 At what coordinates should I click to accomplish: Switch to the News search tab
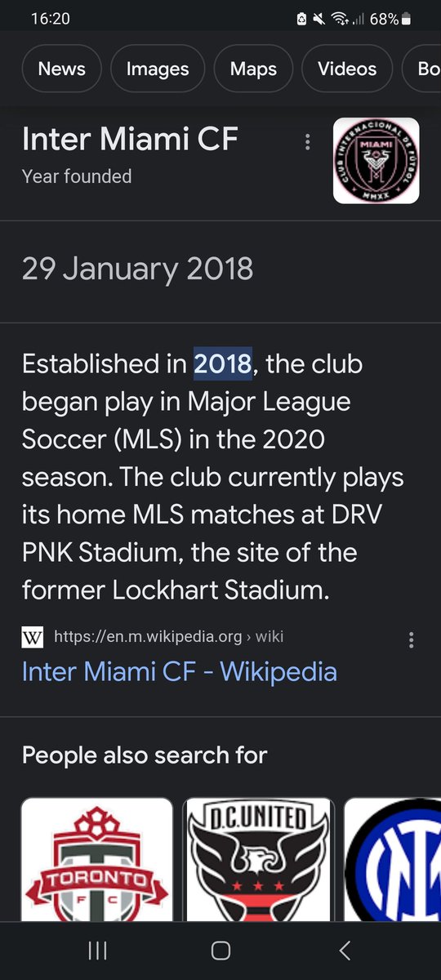61,69
